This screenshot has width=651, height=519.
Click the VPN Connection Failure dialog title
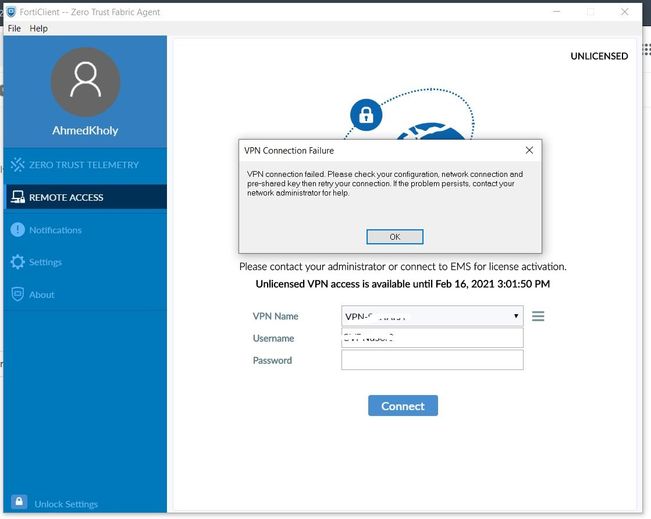[x=289, y=151]
